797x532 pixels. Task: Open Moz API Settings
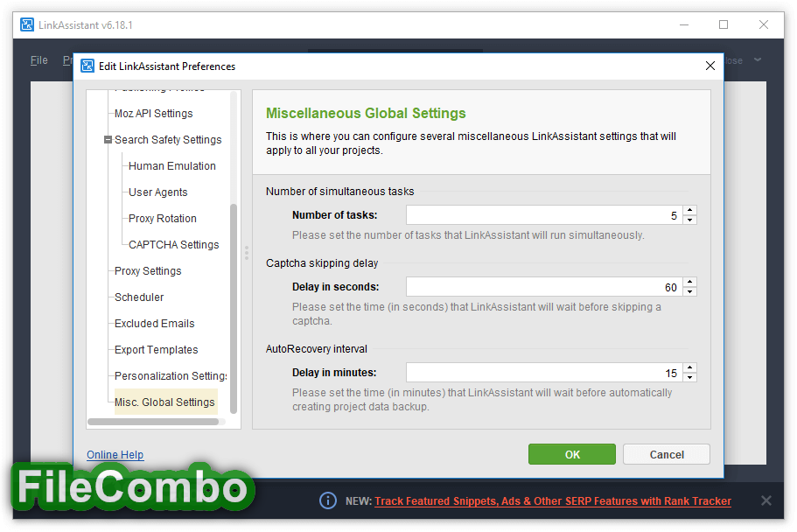pyautogui.click(x=153, y=114)
